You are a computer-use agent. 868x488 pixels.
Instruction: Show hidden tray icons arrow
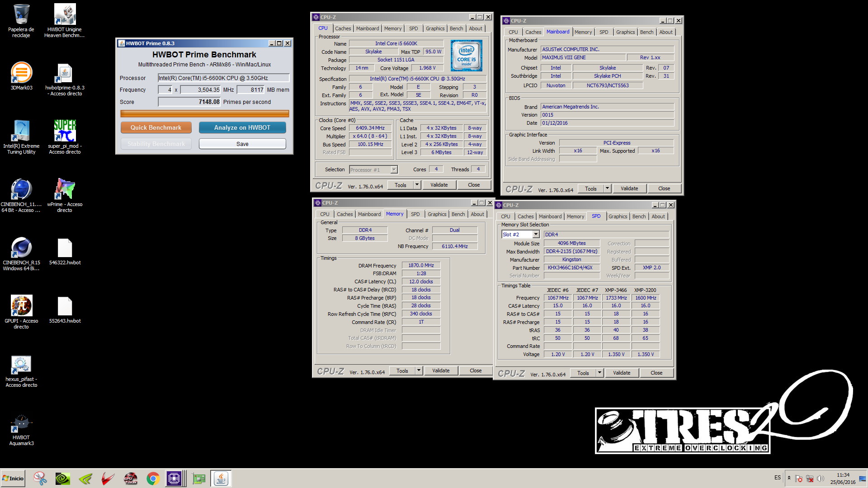pyautogui.click(x=789, y=478)
